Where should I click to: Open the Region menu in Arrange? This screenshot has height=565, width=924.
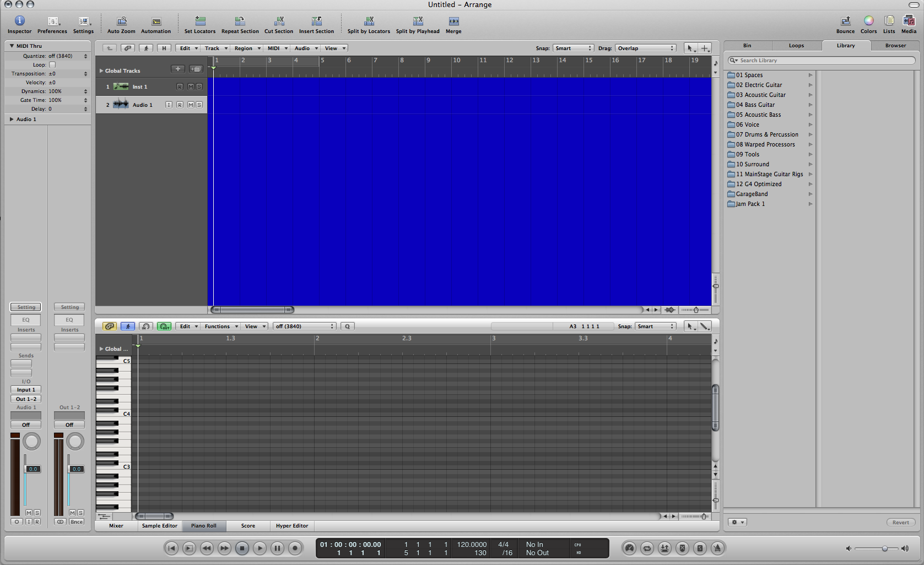pyautogui.click(x=246, y=48)
